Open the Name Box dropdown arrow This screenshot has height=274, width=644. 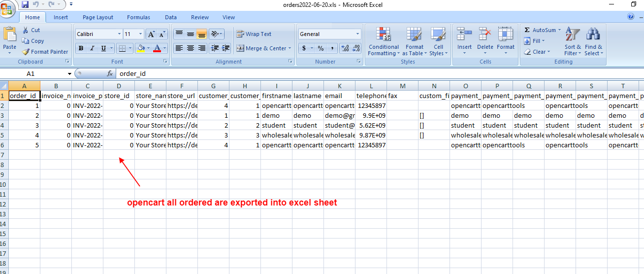tap(69, 73)
